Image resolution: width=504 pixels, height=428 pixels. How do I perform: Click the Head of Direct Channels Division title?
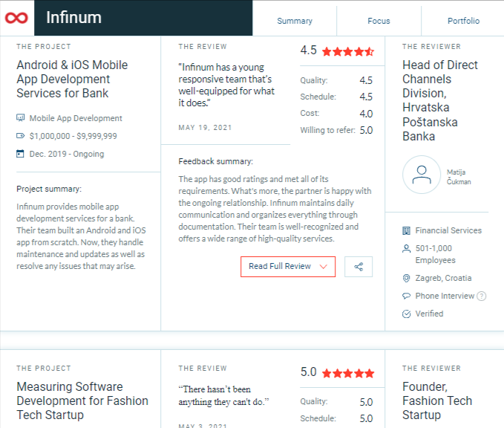[x=440, y=100]
